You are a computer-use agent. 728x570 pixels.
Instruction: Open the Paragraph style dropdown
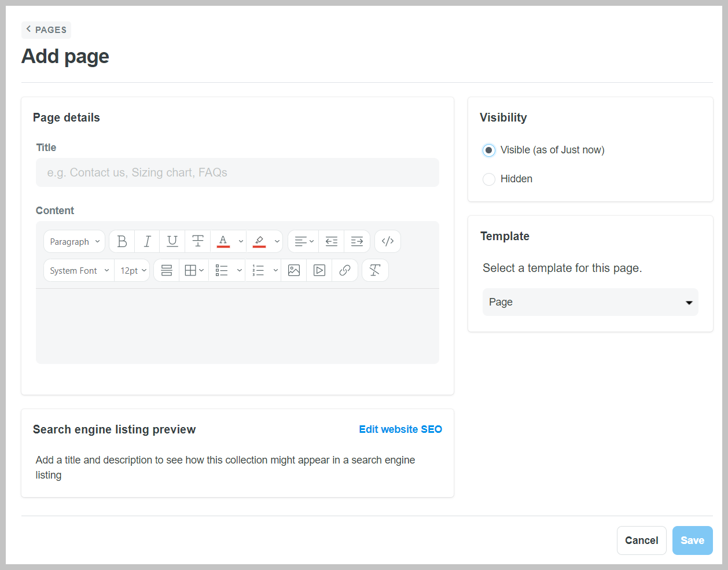(x=75, y=241)
